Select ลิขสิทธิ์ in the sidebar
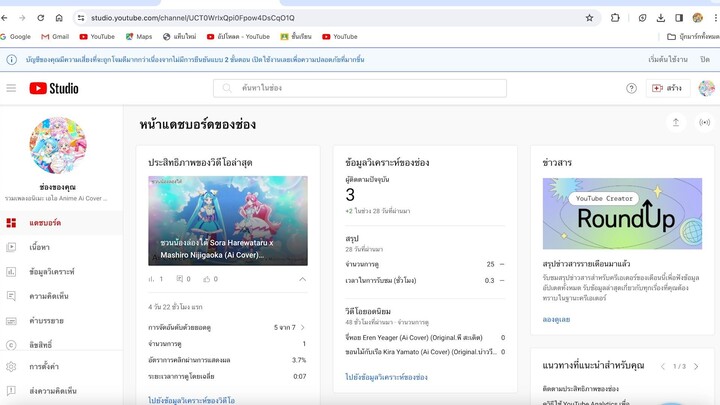The width and height of the screenshot is (720, 405). tap(62, 344)
